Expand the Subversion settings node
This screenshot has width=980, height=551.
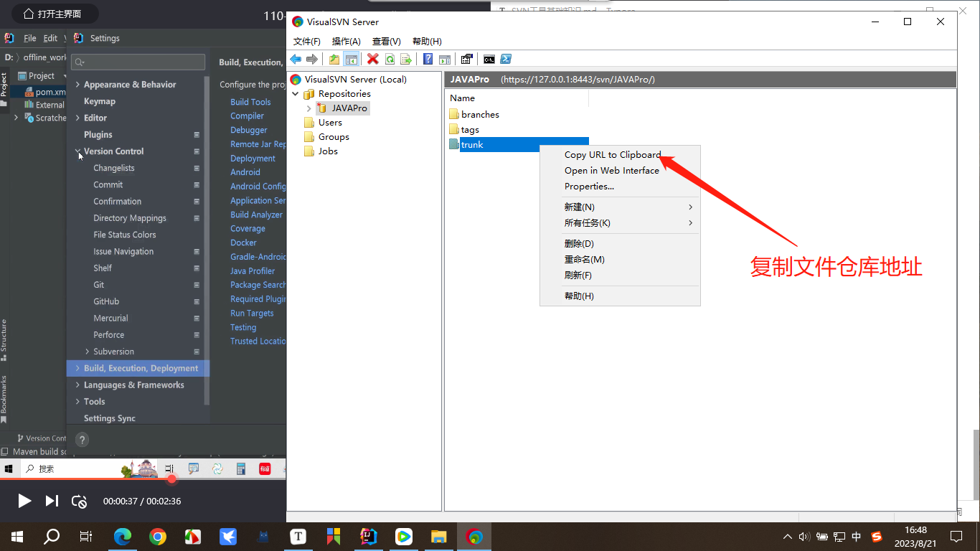point(88,352)
